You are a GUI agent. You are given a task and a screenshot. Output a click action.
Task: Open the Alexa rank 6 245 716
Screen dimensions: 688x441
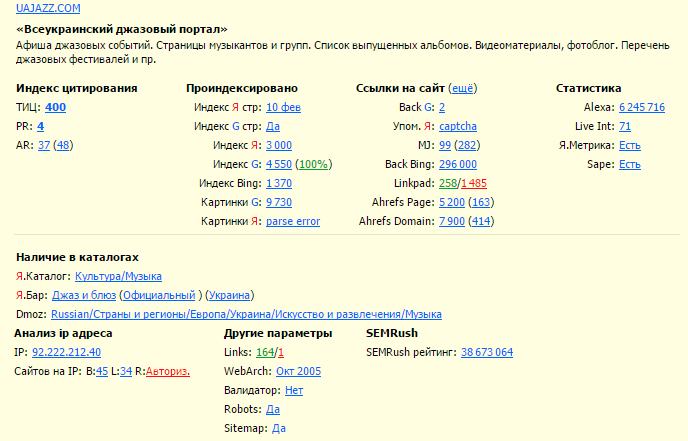tap(641, 108)
